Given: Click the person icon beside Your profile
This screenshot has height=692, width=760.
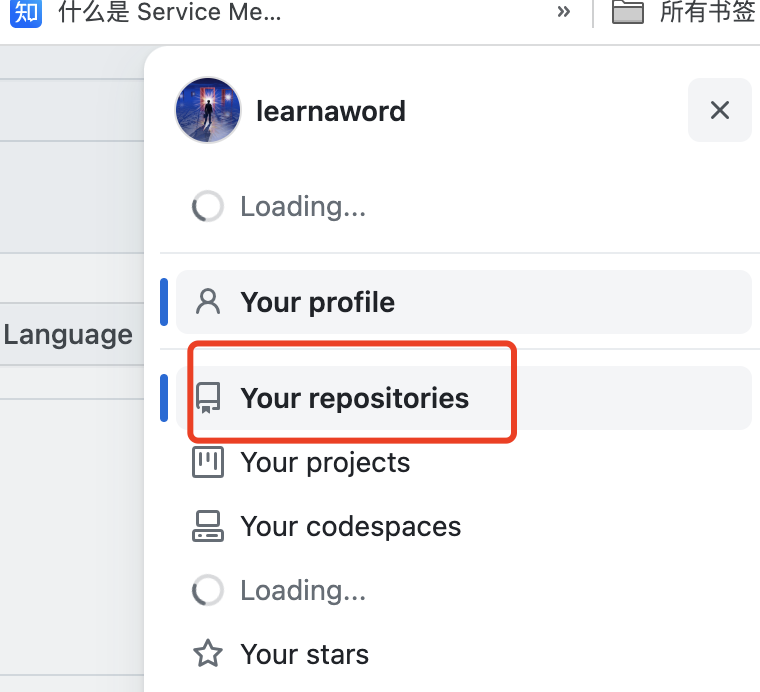Looking at the screenshot, I should tap(208, 302).
